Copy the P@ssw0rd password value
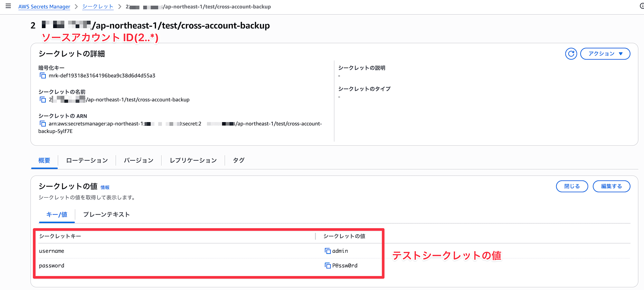Viewport: 644px width, 290px height. click(327, 266)
